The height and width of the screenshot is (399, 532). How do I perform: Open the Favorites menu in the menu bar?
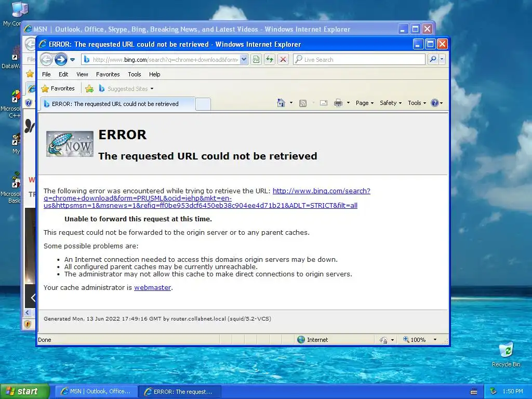click(x=108, y=74)
